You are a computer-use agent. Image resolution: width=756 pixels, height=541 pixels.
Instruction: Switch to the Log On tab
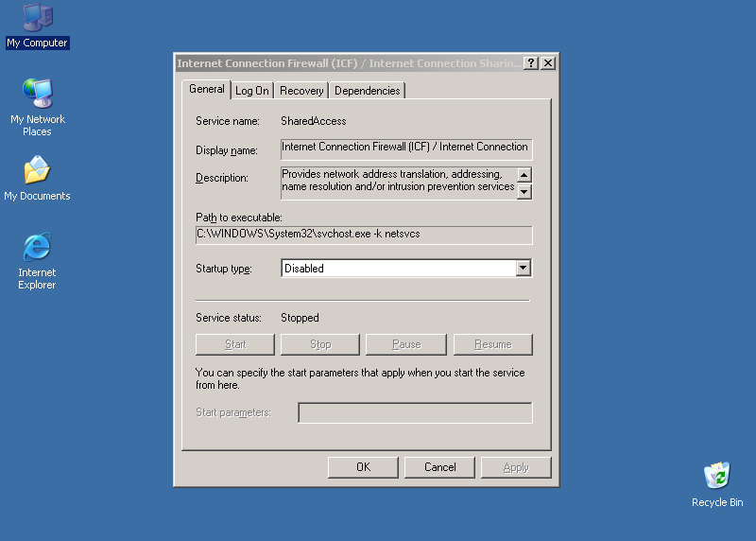(x=252, y=91)
